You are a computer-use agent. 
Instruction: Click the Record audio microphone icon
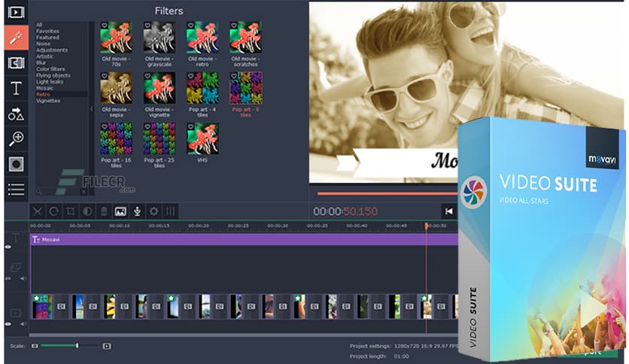(x=137, y=211)
